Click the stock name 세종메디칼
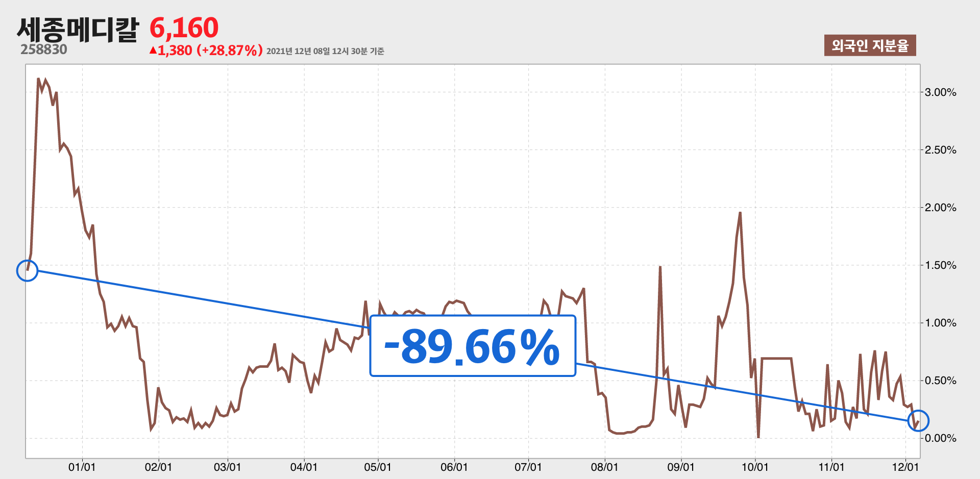Image resolution: width=980 pixels, height=479 pixels. click(x=78, y=29)
